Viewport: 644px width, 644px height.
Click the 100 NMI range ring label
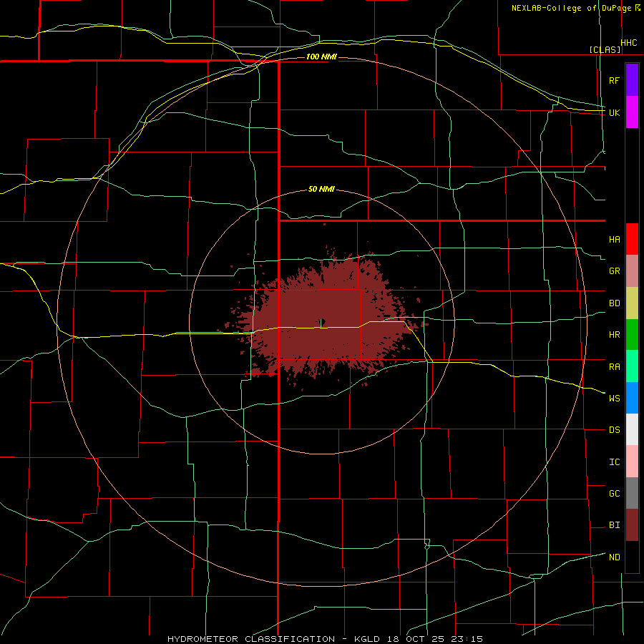click(x=321, y=57)
